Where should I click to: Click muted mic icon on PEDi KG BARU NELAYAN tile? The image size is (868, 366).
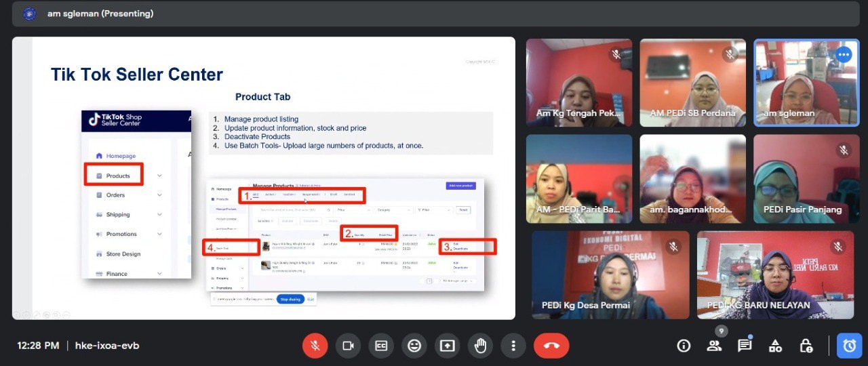838,247
